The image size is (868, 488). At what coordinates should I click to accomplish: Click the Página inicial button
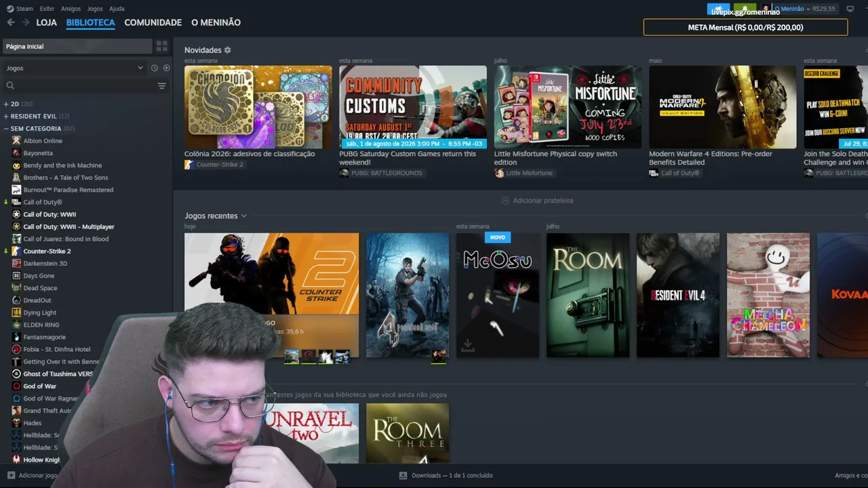pyautogui.click(x=77, y=46)
